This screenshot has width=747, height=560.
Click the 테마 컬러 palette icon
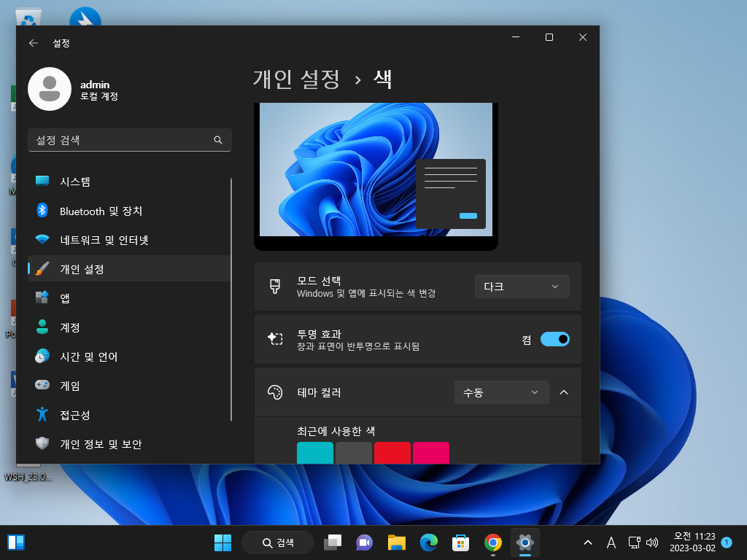pos(275,392)
